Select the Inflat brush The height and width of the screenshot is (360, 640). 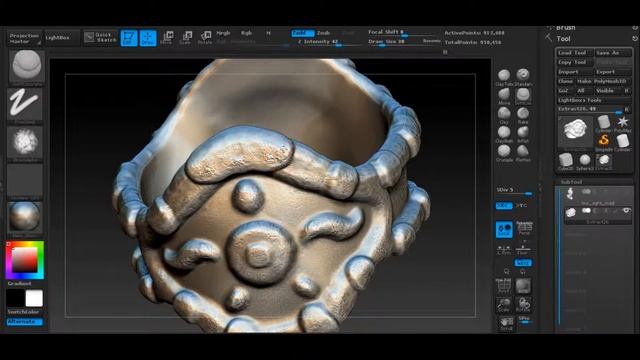click(x=523, y=134)
